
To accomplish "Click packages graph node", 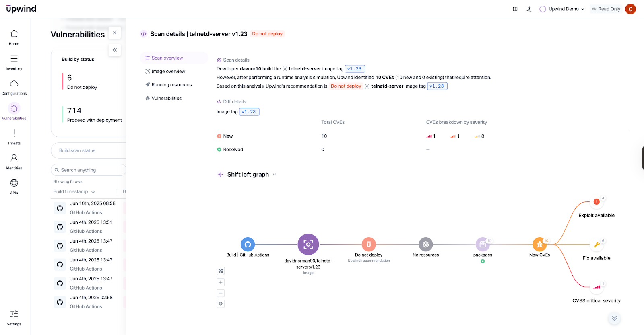I will [x=483, y=244].
